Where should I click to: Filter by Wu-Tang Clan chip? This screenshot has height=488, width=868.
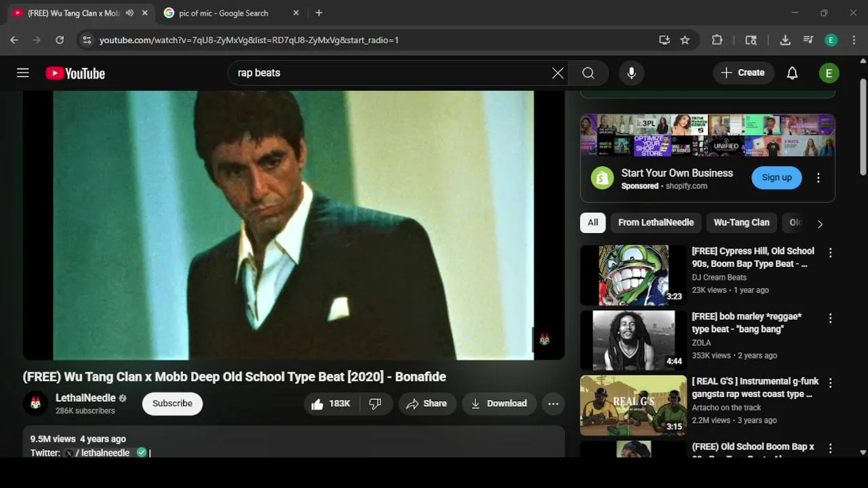point(741,222)
